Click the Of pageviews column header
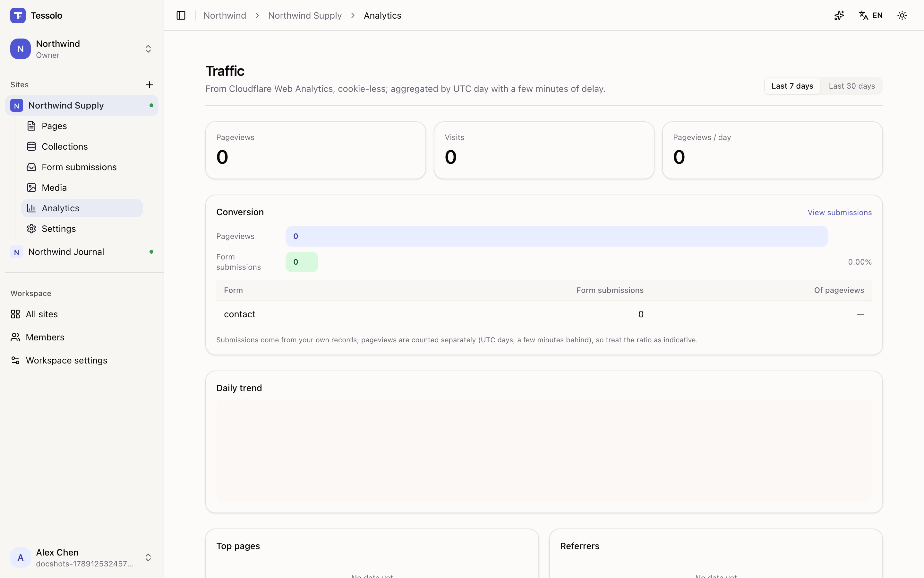This screenshot has height=578, width=924. [x=839, y=290]
